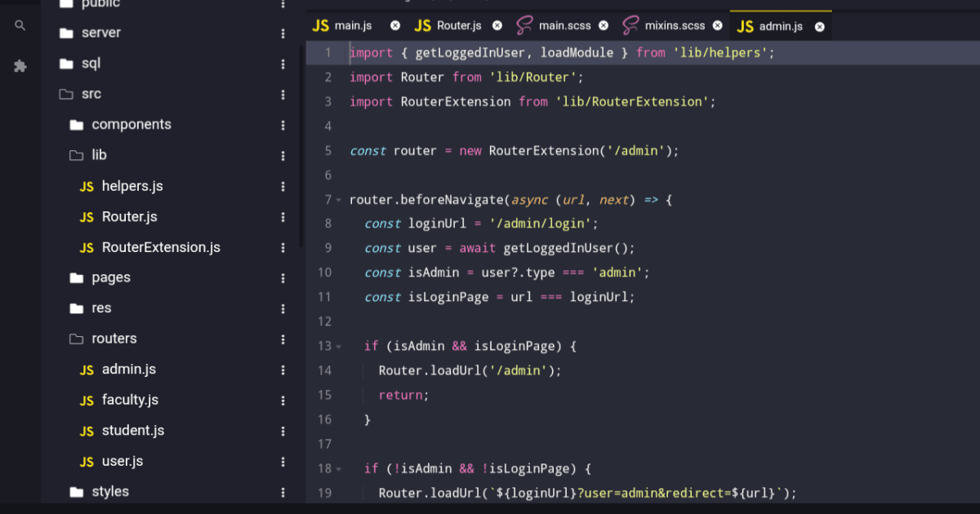Open the options menu for styles folder
This screenshot has height=514, width=980.
[283, 491]
